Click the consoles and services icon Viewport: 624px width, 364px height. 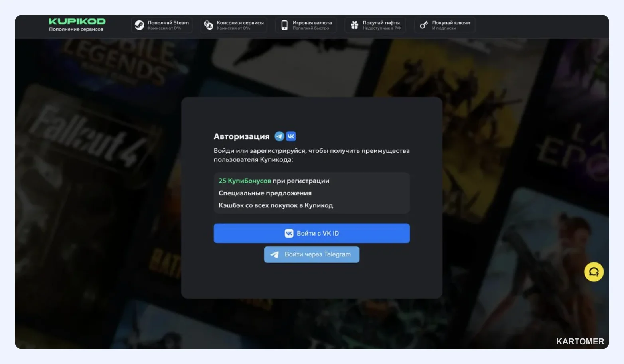pos(209,25)
